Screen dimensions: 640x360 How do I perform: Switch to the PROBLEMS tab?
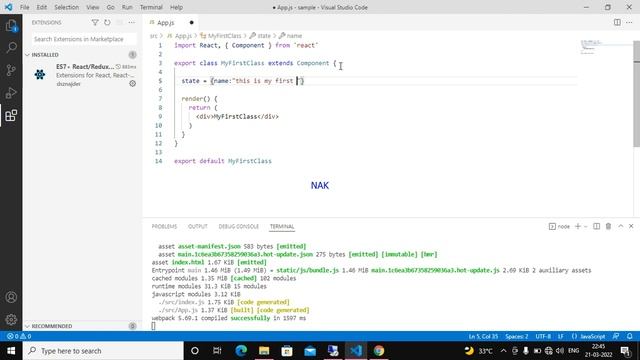pyautogui.click(x=164, y=227)
